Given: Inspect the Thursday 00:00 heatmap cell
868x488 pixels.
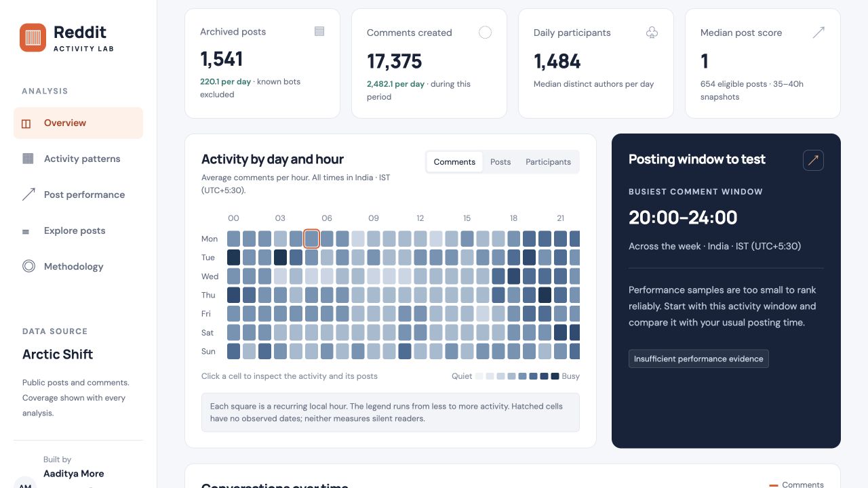Looking at the screenshot, I should 233,295.
